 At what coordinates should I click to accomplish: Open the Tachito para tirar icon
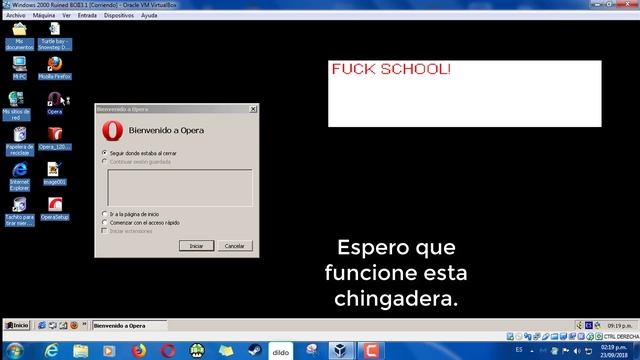tap(20, 211)
